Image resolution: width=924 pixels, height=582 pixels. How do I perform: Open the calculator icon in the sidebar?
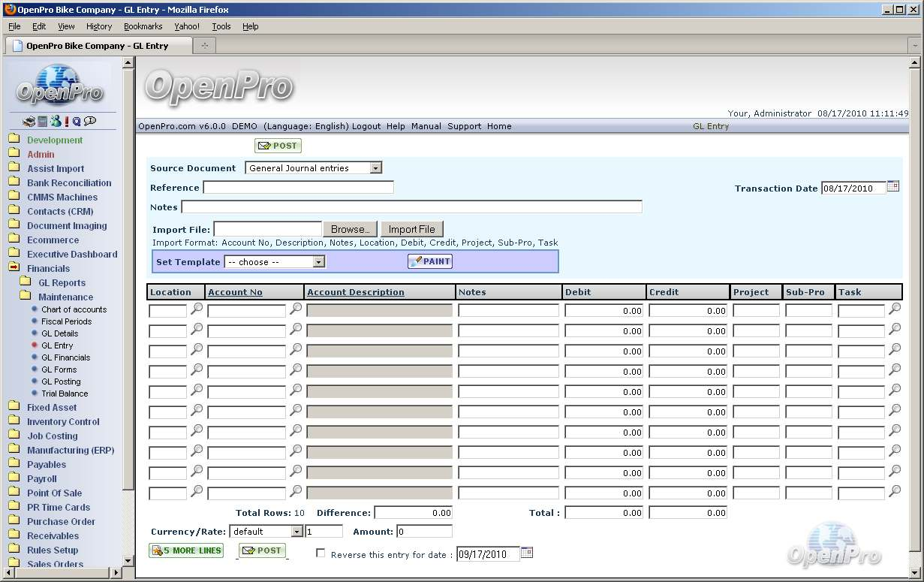coord(43,121)
